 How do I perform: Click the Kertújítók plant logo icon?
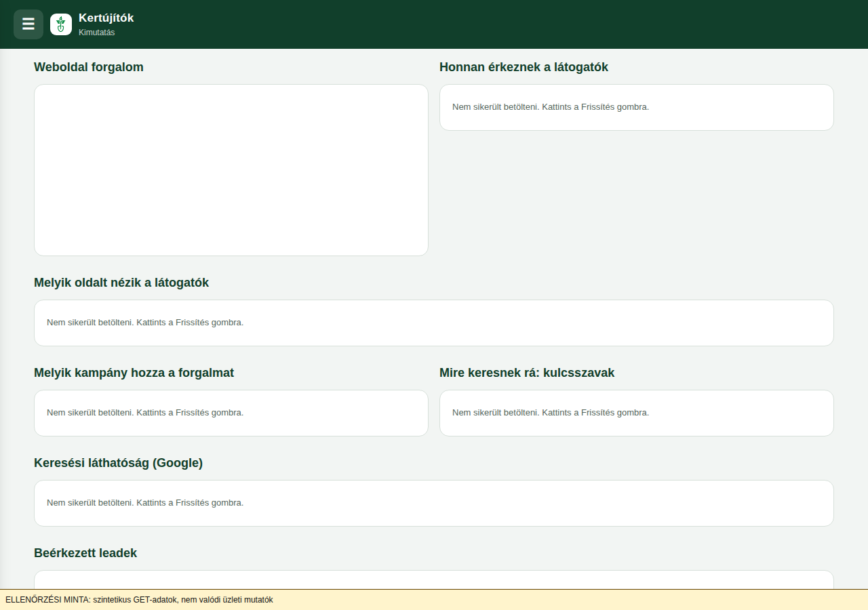coord(61,24)
